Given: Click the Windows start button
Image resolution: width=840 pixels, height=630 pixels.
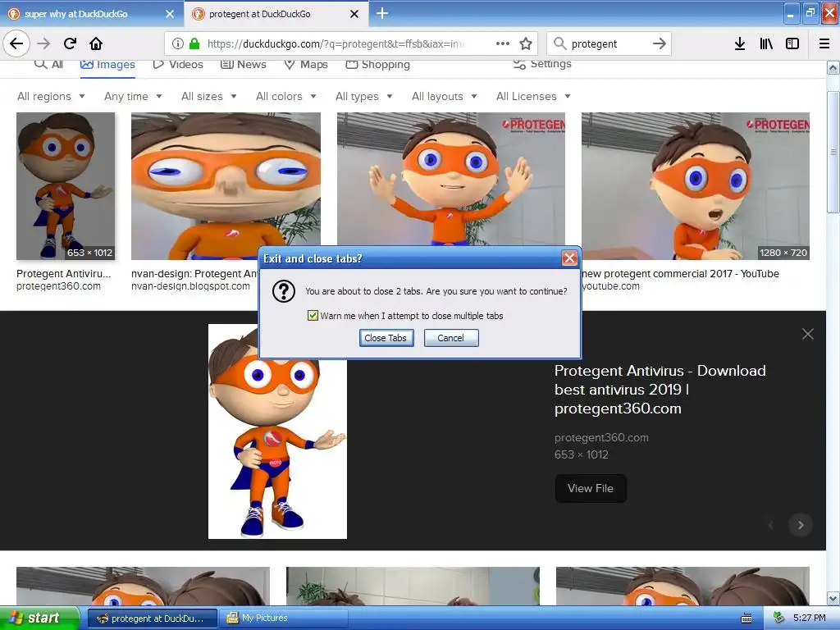Looking at the screenshot, I should (x=39, y=619).
